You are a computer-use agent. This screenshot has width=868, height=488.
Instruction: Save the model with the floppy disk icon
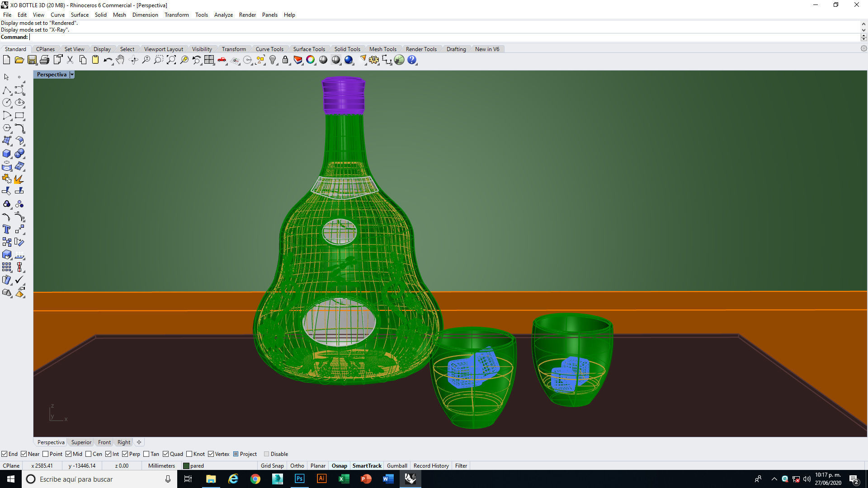32,60
